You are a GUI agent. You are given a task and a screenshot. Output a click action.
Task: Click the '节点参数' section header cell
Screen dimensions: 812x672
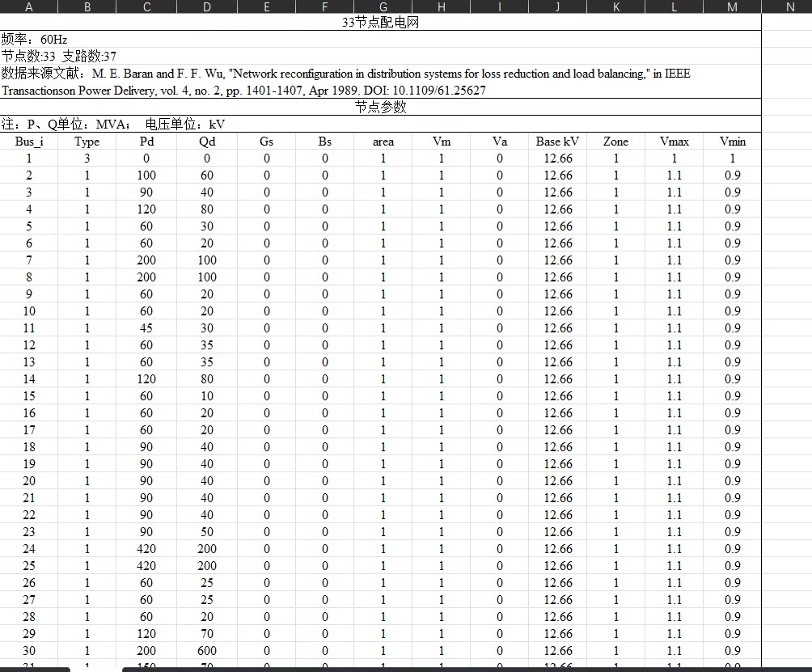click(x=381, y=108)
